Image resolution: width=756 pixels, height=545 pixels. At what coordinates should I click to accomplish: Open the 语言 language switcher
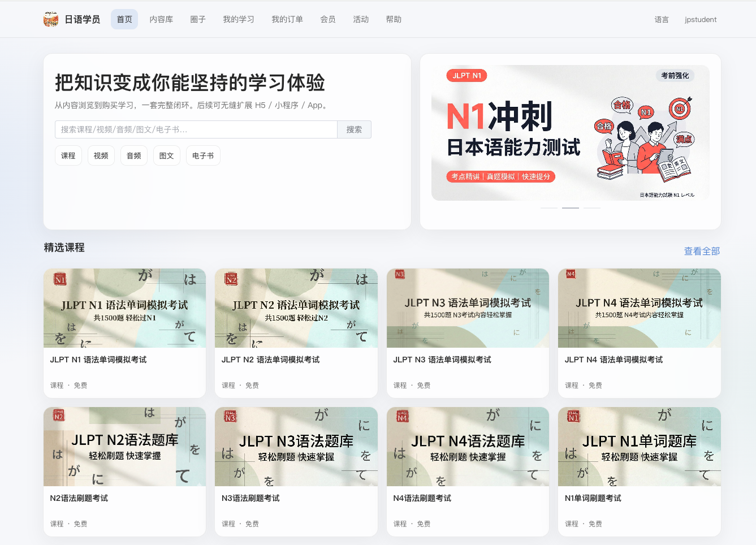662,19
